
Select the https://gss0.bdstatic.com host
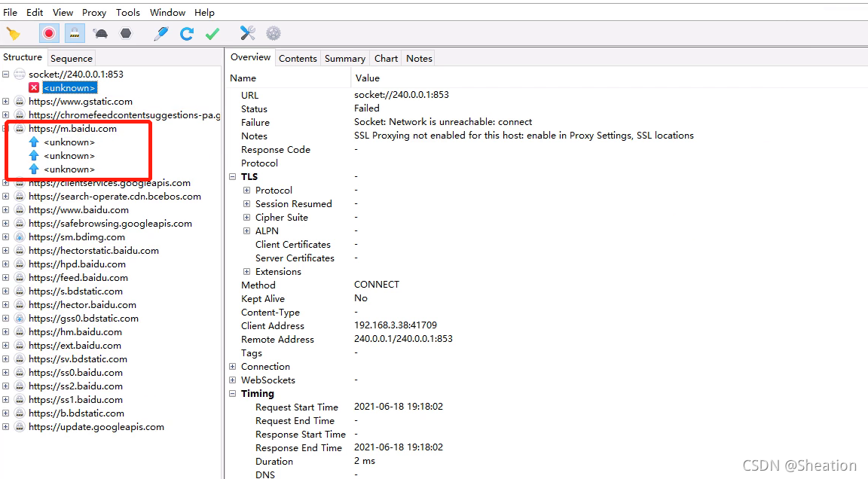(84, 318)
